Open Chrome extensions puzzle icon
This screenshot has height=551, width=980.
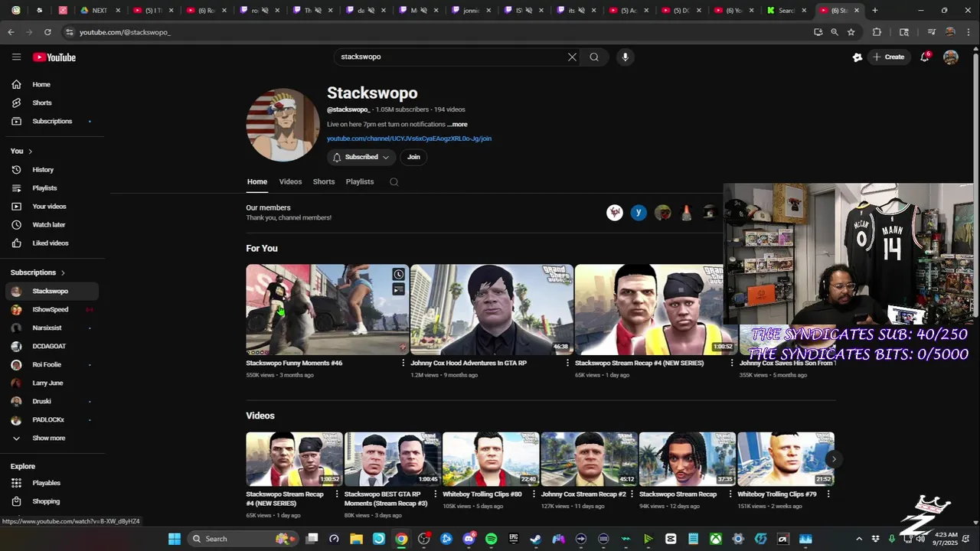coord(877,32)
